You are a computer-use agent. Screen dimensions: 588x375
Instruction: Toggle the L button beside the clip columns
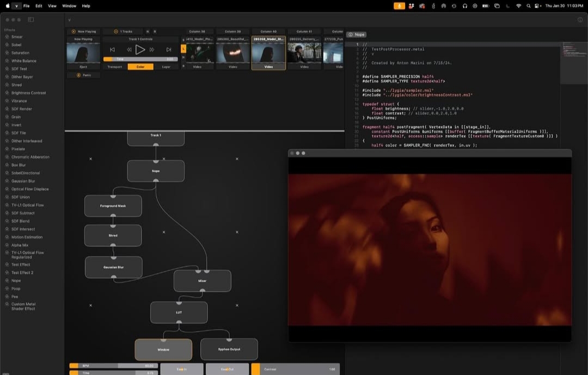183,49
